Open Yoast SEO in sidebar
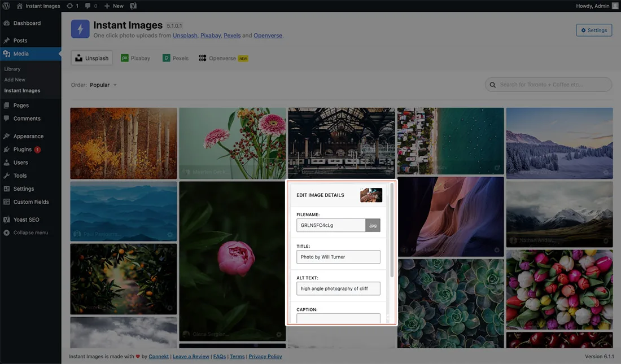Image resolution: width=621 pixels, height=364 pixels. coord(30,220)
